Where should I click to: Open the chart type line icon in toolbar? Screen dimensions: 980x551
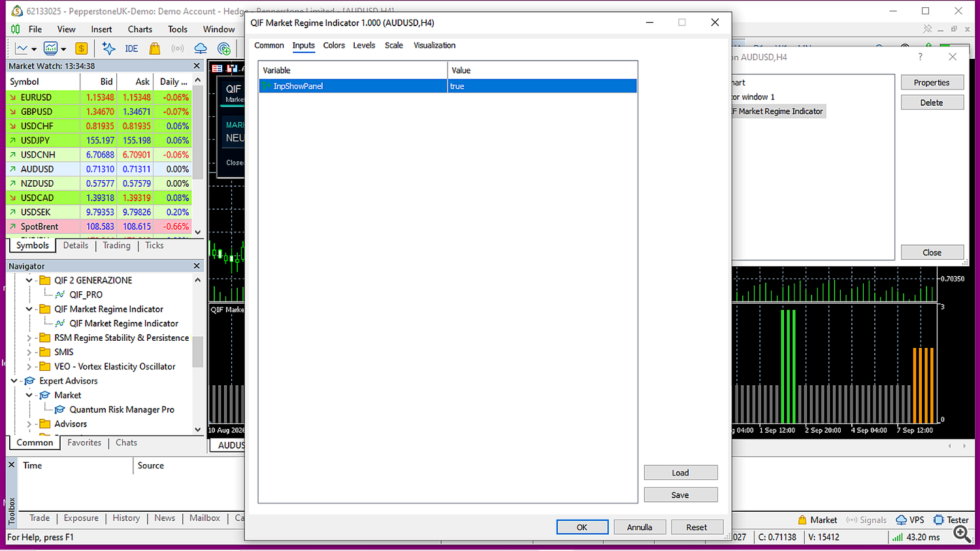pos(22,48)
